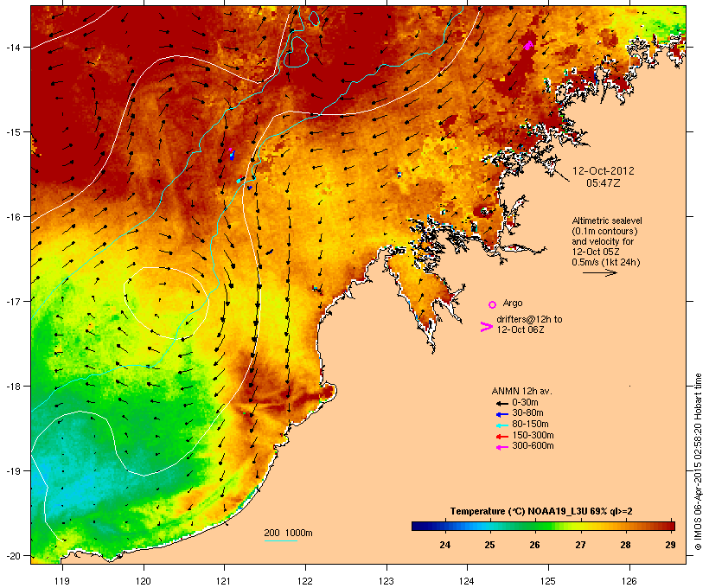Image resolution: width=709 pixels, height=588 pixels.
Task: Click the longitude axis label 119
Action: pos(62,581)
